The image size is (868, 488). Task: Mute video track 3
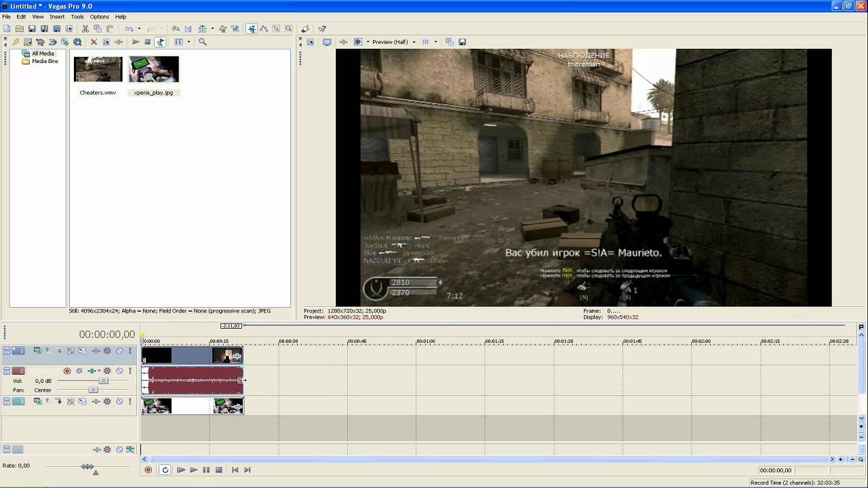(x=119, y=402)
